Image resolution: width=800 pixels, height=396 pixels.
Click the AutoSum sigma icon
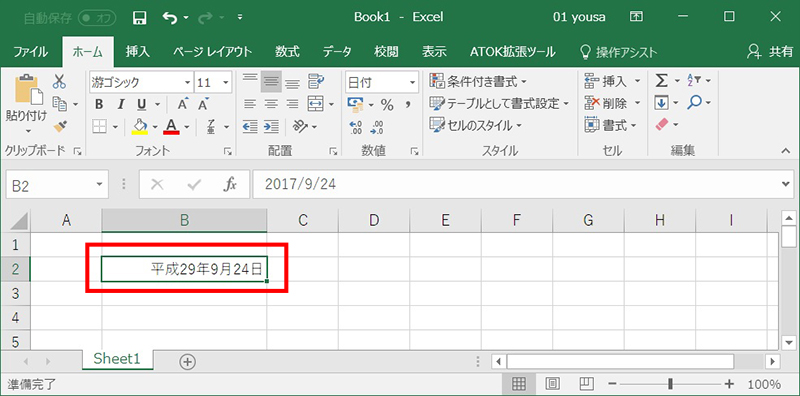662,81
